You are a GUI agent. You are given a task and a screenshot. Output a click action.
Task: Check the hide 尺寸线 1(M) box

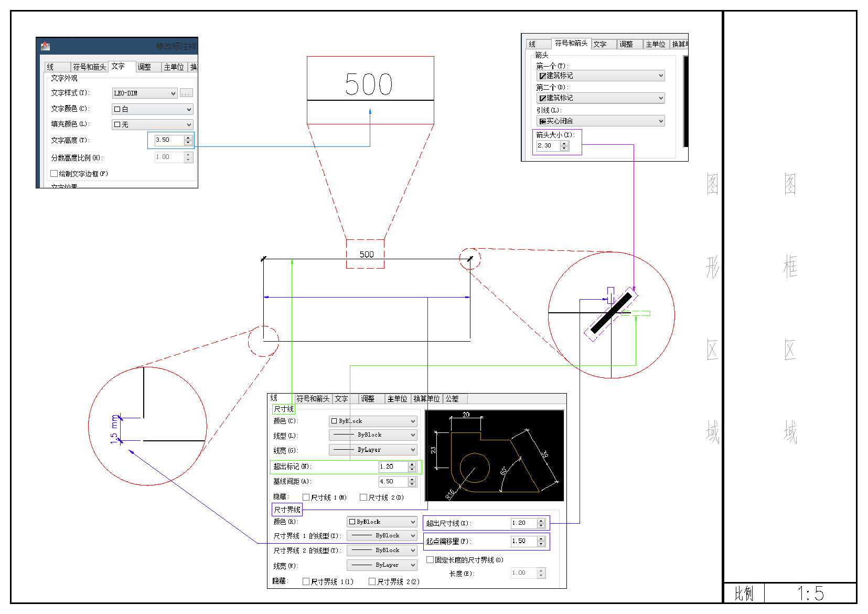[x=306, y=497]
